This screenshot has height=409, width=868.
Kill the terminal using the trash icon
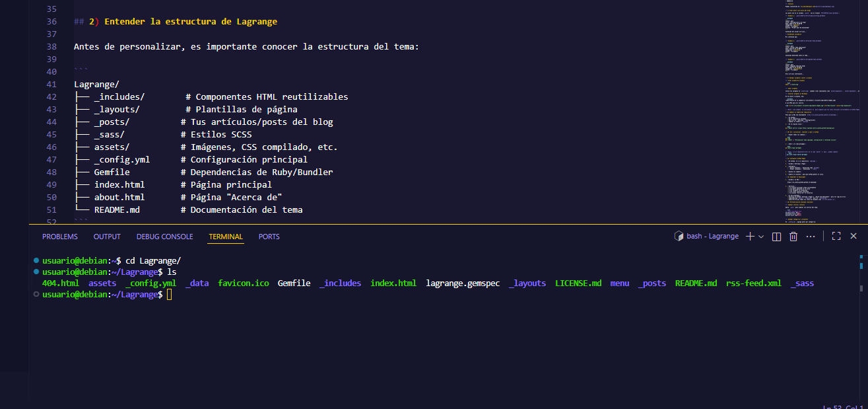tap(793, 237)
